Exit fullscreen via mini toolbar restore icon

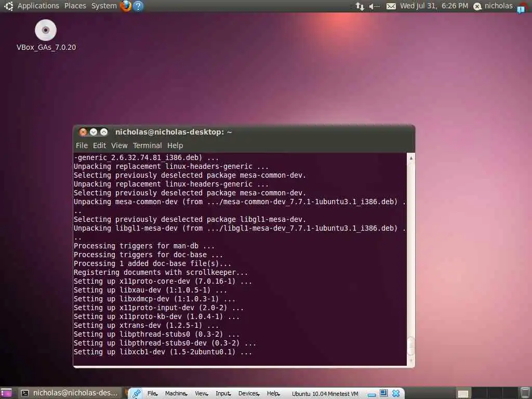[x=384, y=393]
